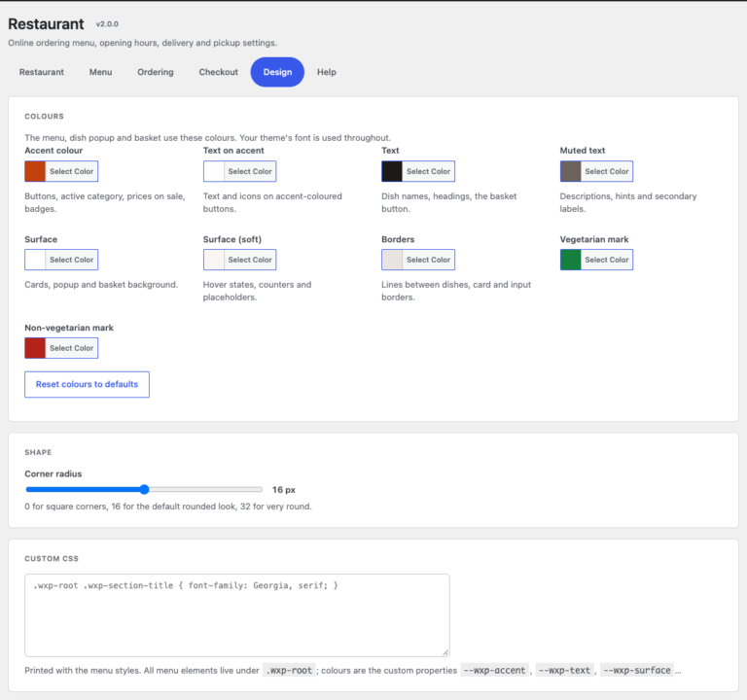The image size is (747, 700).
Task: Switch to the Menu tab
Action: [x=100, y=72]
